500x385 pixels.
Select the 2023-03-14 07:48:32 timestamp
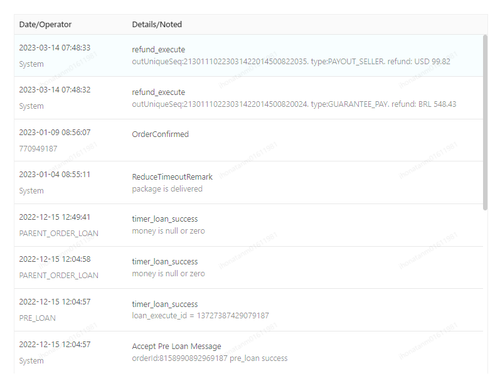(55, 90)
